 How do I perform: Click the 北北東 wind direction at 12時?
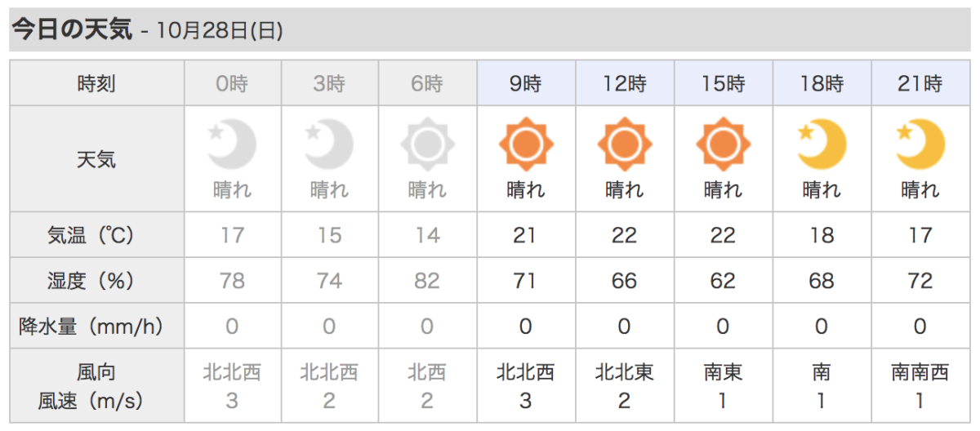pyautogui.click(x=625, y=373)
